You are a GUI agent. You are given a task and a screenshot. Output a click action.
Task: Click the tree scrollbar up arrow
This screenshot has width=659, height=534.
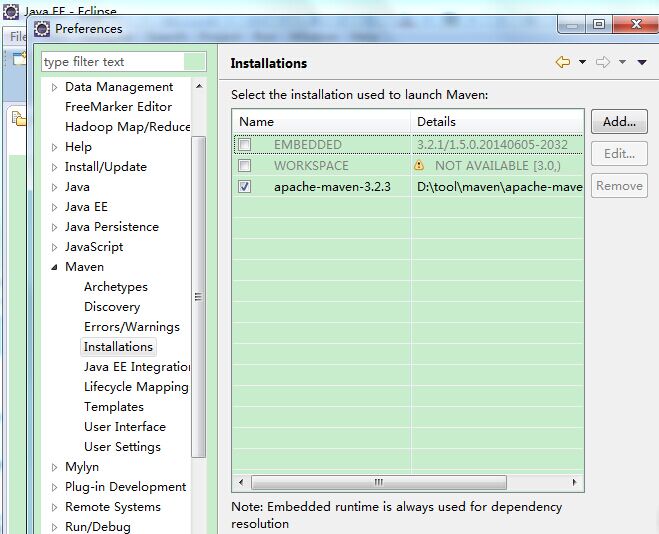199,87
